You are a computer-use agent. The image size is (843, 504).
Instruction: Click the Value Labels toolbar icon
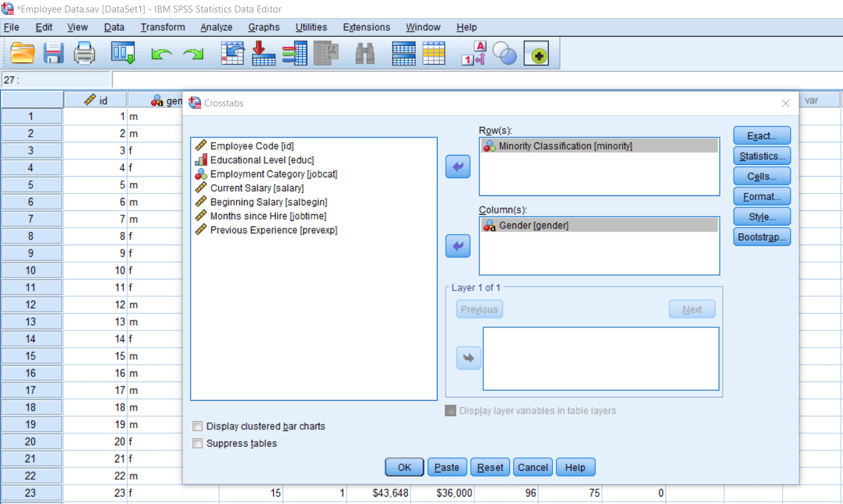coord(474,54)
